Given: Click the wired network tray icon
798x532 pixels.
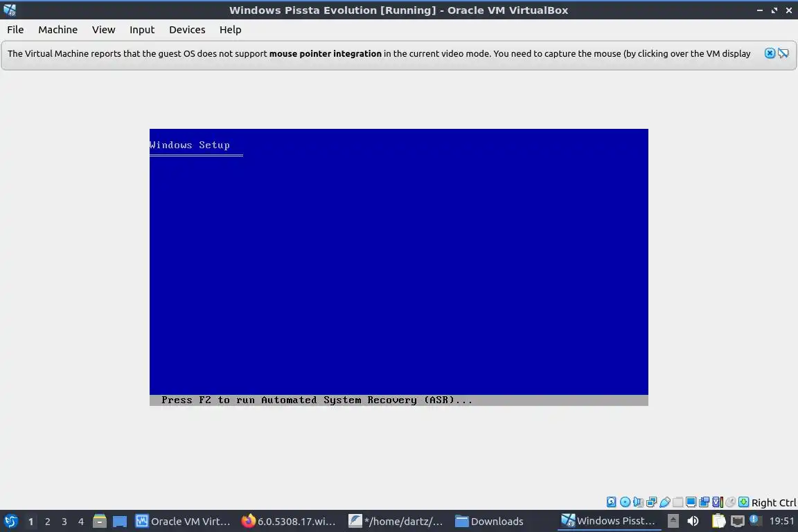Looking at the screenshot, I should [738, 521].
